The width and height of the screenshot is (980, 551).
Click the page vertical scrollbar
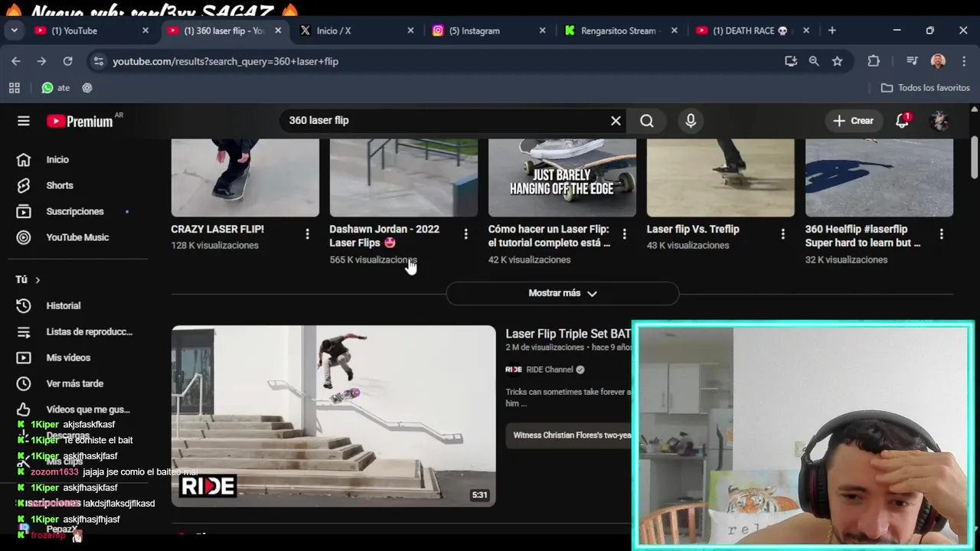974,158
